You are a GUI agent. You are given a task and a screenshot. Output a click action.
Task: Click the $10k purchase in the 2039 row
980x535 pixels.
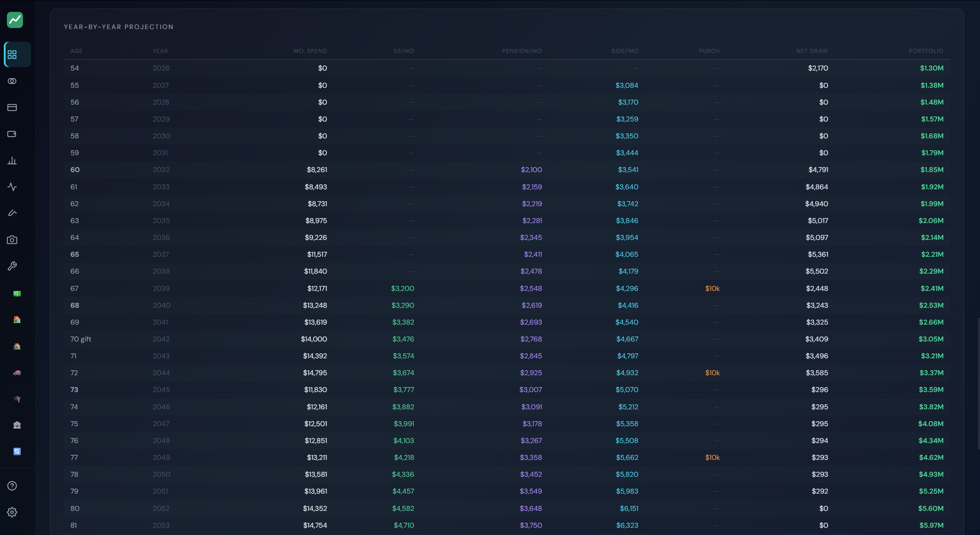(712, 289)
